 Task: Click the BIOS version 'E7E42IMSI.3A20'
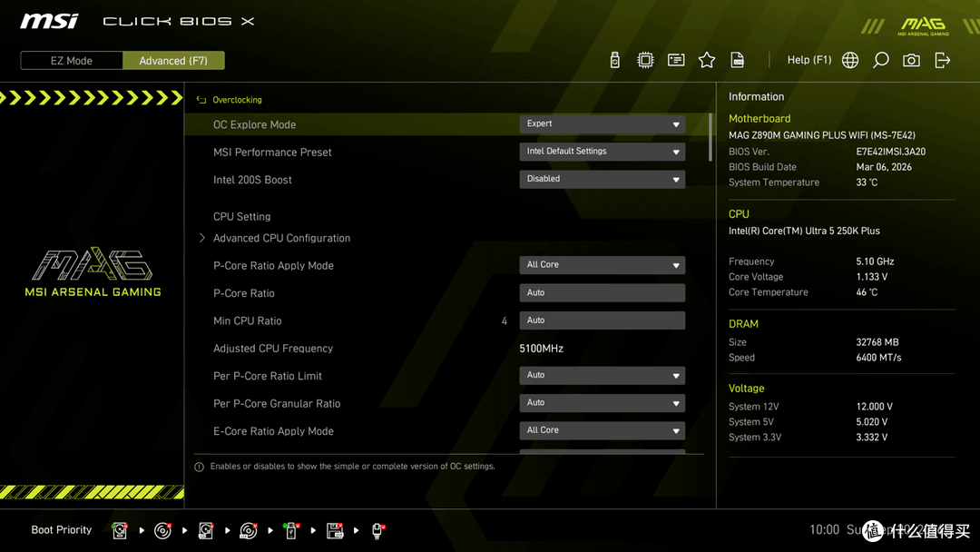[891, 152]
